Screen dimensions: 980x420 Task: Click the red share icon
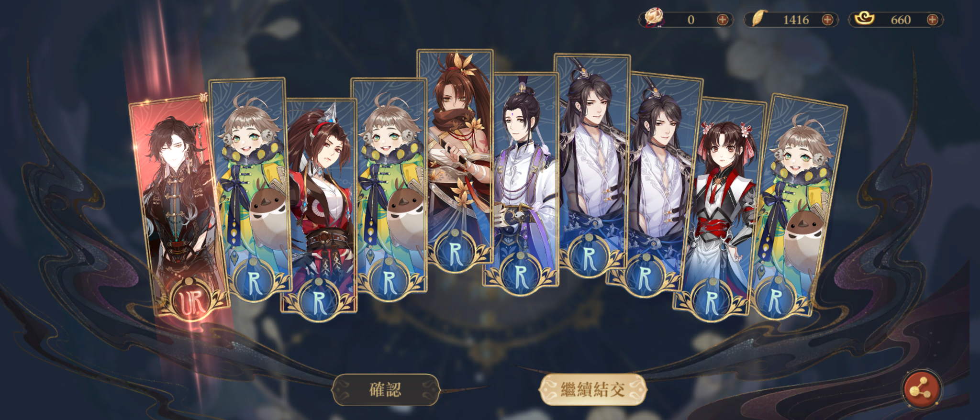click(922, 389)
